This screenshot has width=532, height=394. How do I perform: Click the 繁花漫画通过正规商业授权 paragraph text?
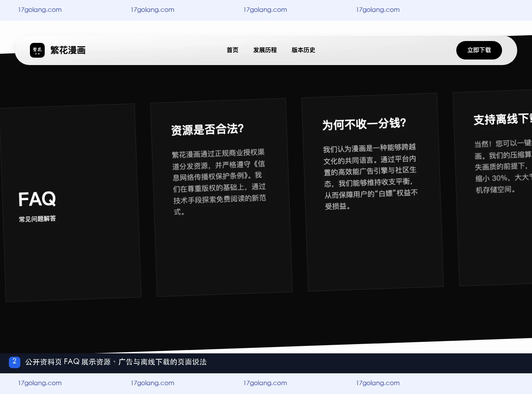[219, 182]
